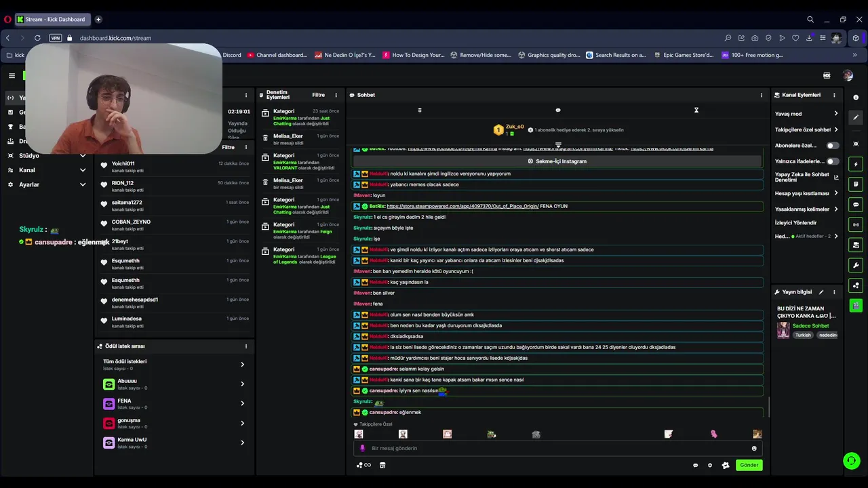
Task: Open the emoji picker in message box
Action: coord(754,448)
